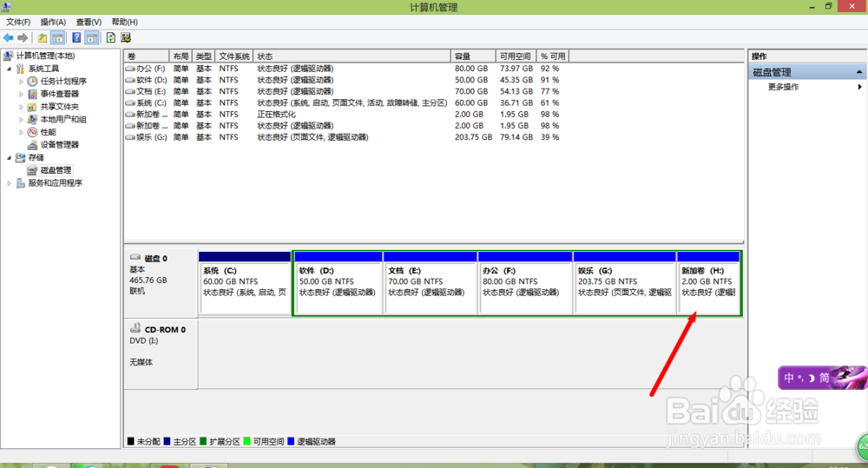Open the 查看(V) menu
The width and height of the screenshot is (868, 468).
point(89,23)
